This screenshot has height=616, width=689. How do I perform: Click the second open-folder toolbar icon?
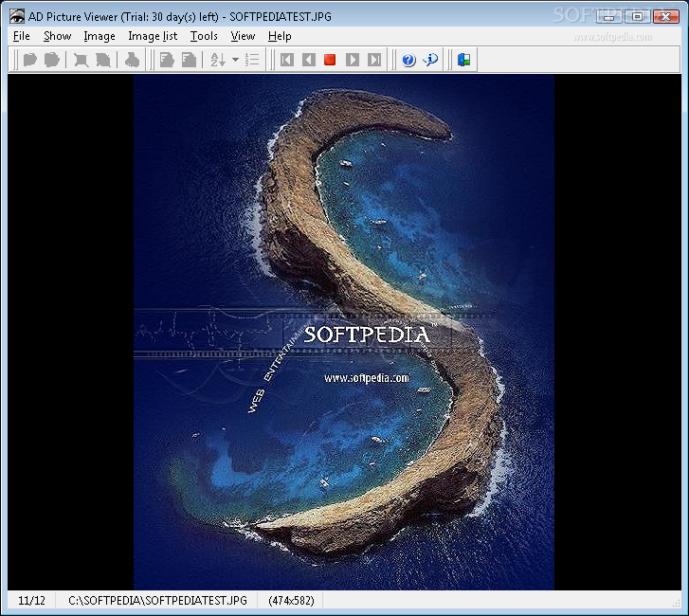coord(51,60)
